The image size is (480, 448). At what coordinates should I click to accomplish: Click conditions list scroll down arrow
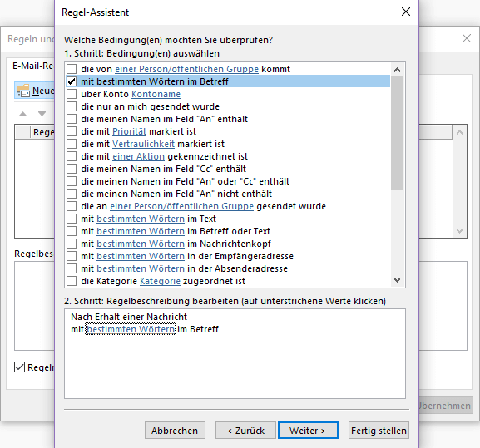tap(398, 280)
